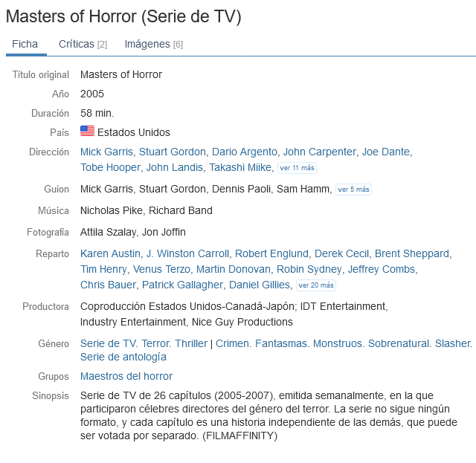
Task: Browse the Terror genre link
Action: point(155,343)
